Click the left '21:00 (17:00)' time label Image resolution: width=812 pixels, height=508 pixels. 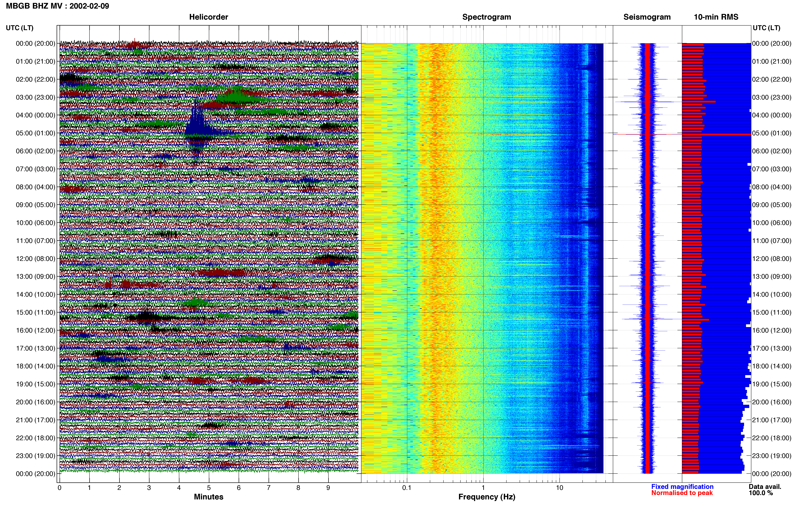click(36, 420)
